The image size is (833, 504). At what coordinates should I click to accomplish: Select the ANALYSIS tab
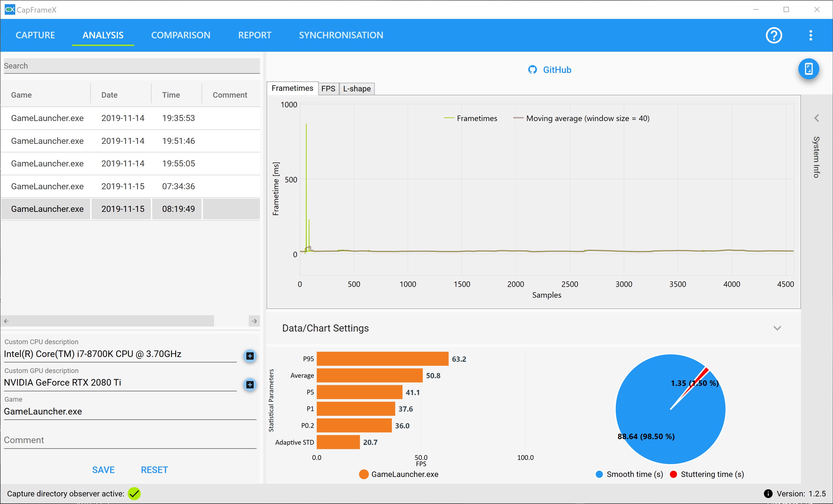pyautogui.click(x=103, y=35)
